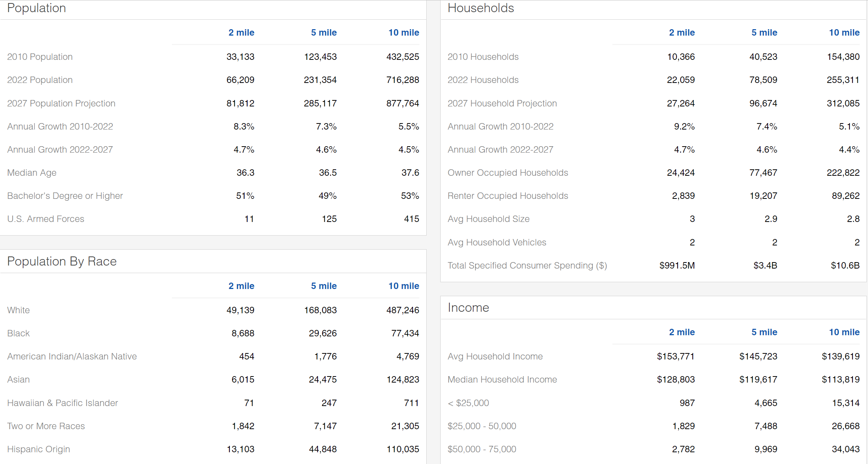This screenshot has height=464, width=868.
Task: Select the Total Specified Consumer Spending label
Action: pos(527,266)
